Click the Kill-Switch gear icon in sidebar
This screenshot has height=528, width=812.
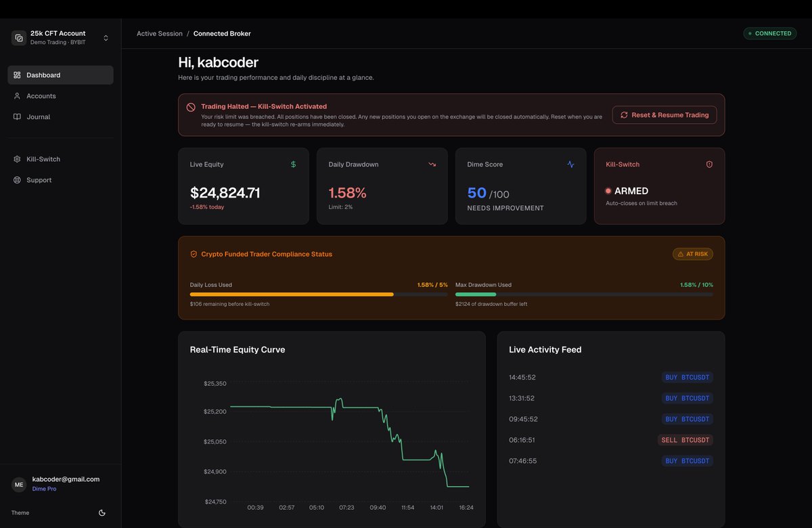tap(17, 159)
